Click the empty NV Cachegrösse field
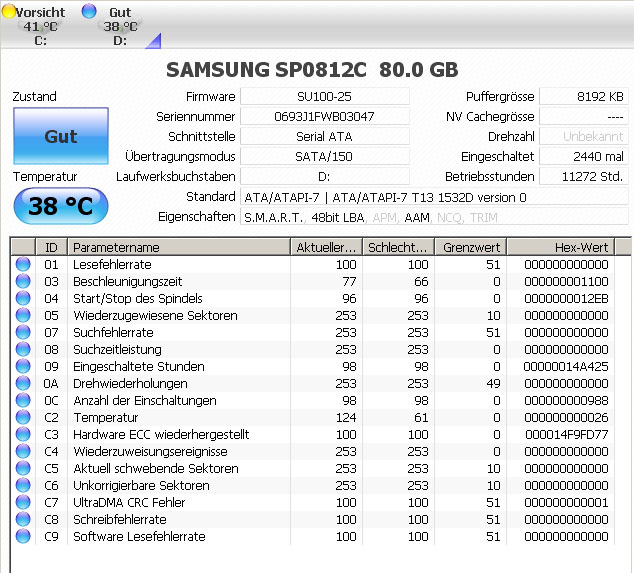Viewport: 634px width, 573px height. click(584, 116)
